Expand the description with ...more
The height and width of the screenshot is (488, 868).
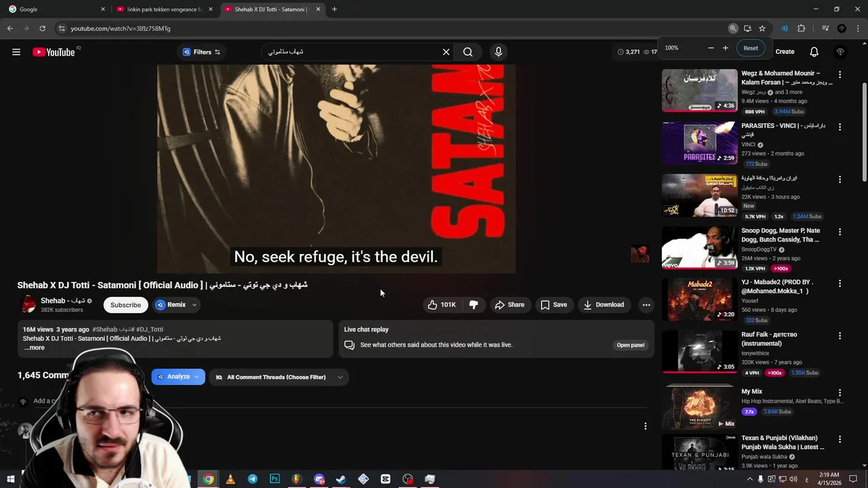(x=34, y=348)
